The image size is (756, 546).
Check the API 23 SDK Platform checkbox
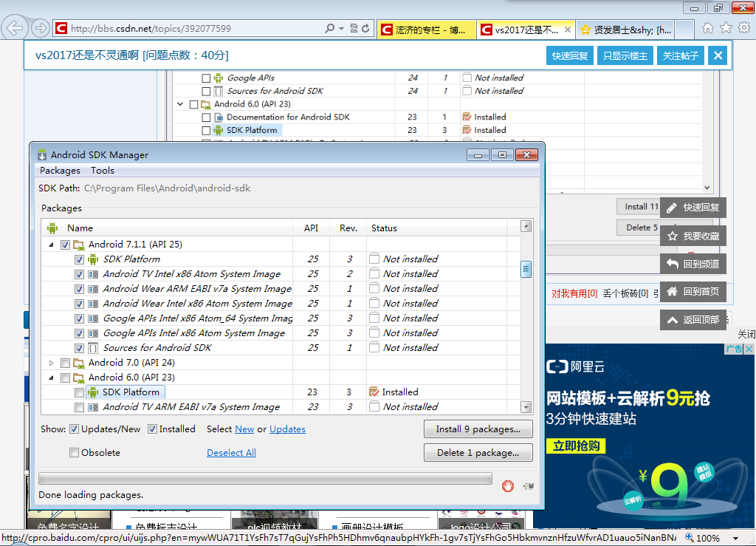coord(79,392)
